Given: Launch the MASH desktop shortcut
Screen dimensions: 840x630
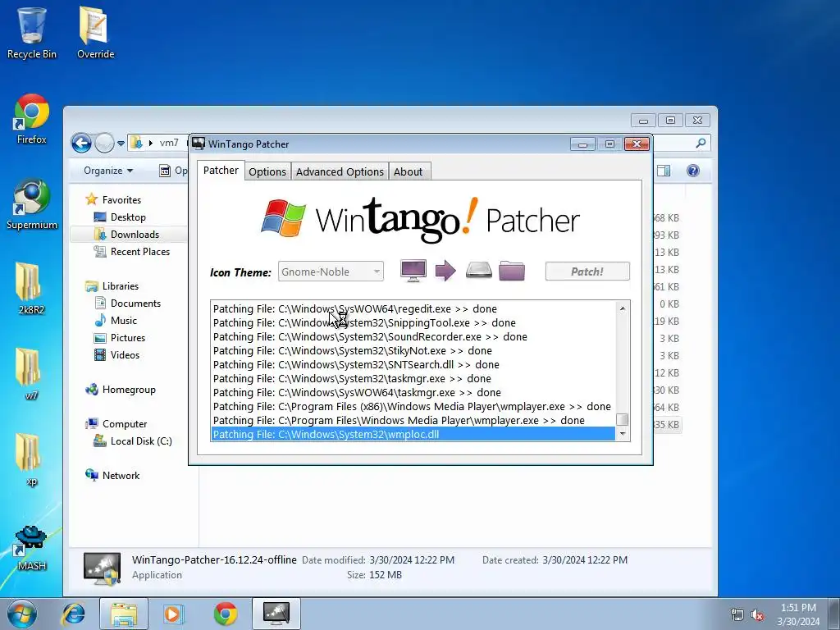Looking at the screenshot, I should (32, 547).
